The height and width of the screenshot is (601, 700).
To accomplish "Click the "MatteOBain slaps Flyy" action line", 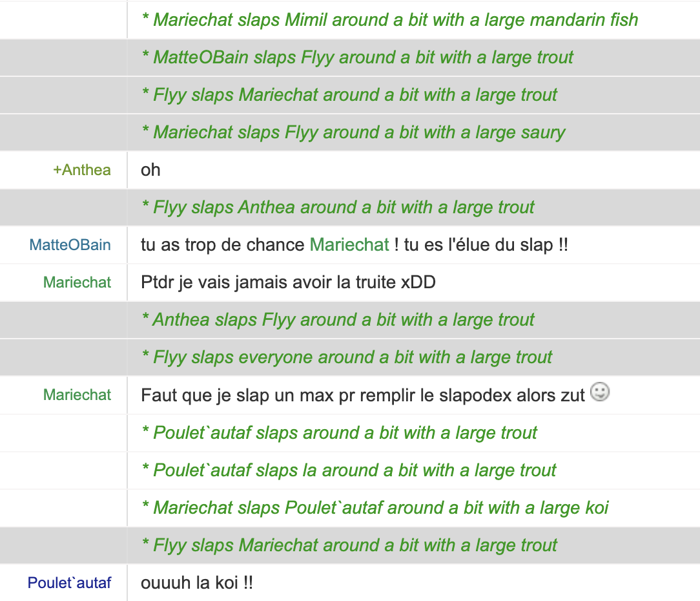I will coord(357,58).
